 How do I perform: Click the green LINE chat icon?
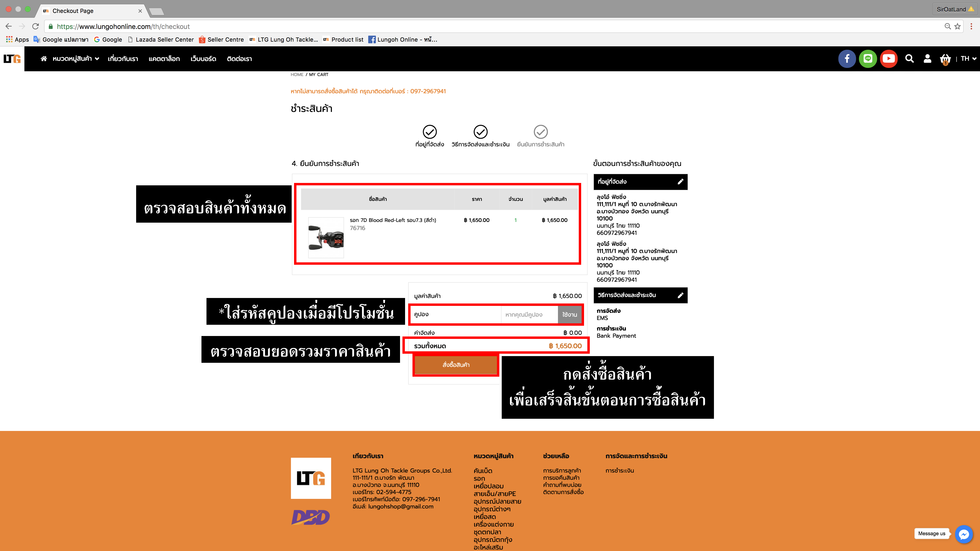868,59
